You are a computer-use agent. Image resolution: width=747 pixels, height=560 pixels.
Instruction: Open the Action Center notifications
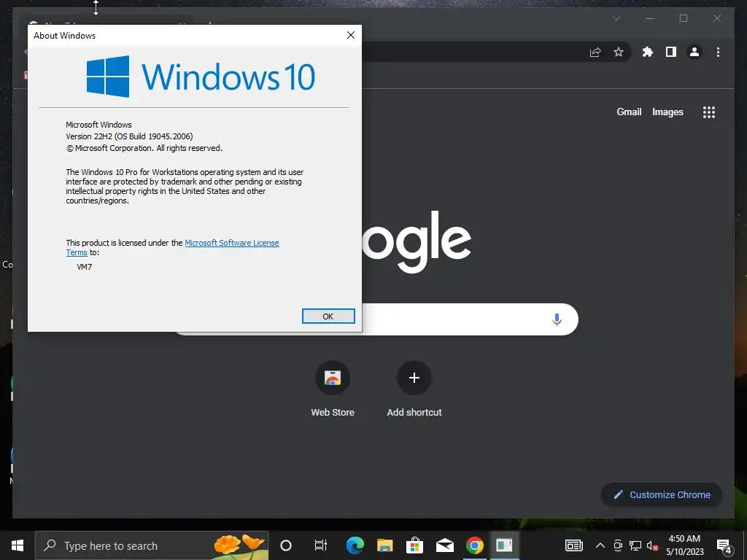[724, 546]
